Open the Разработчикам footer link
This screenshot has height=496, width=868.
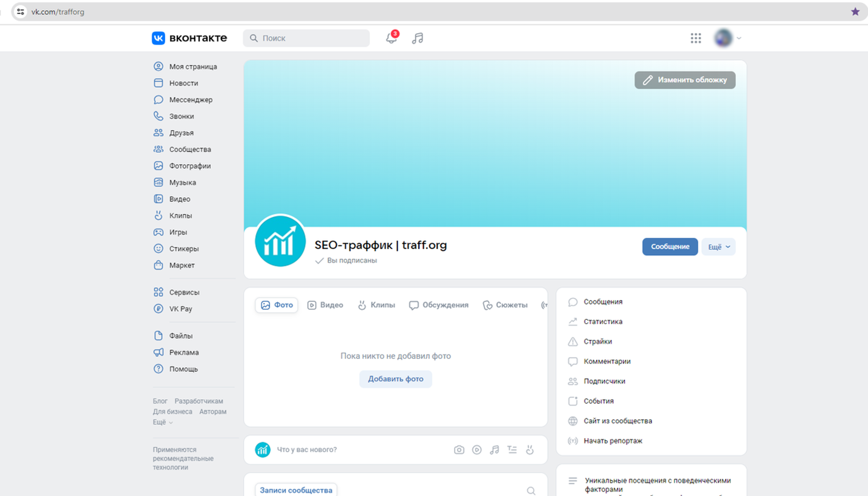coord(199,401)
